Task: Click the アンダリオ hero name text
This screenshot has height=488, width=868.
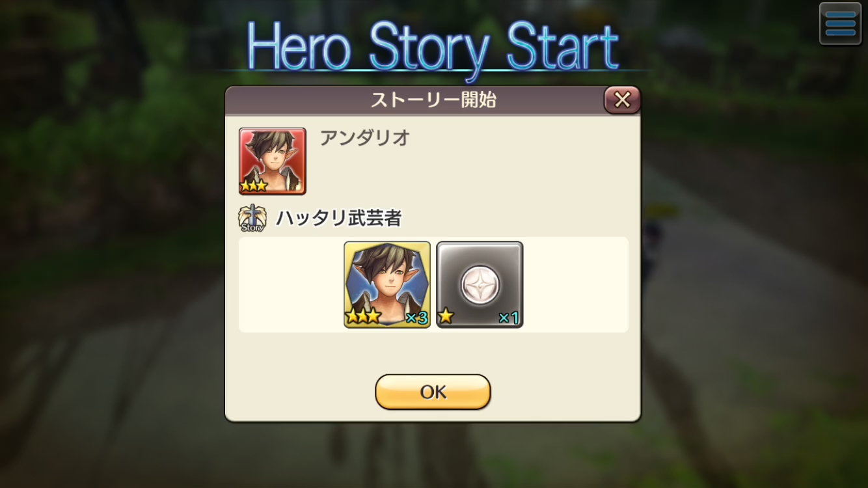Action: tap(365, 138)
